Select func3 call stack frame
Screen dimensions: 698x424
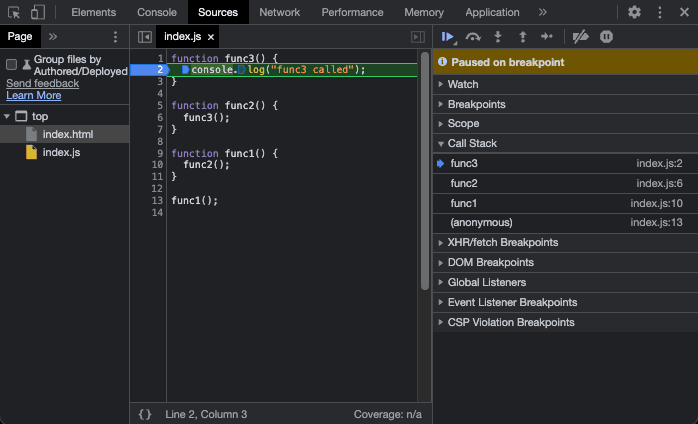(x=565, y=163)
